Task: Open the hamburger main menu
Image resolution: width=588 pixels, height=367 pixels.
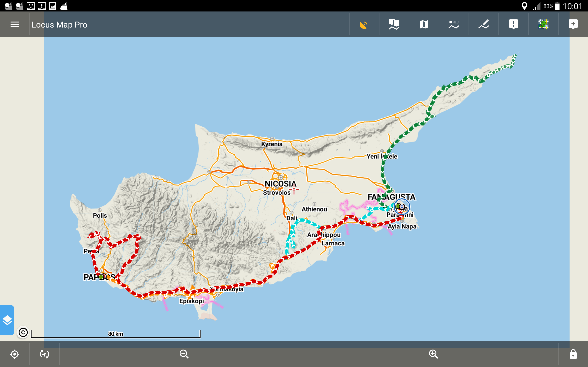Action: 14,24
